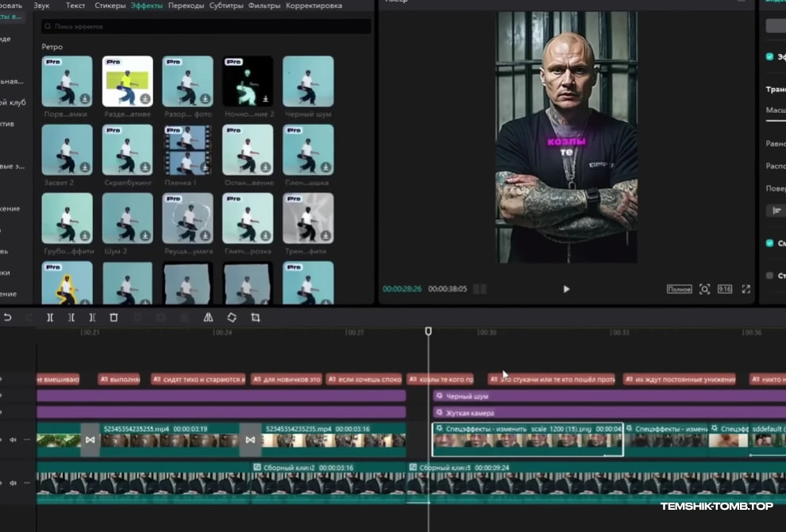This screenshot has height=532, width=786.
Task: Toggle the checked checkbox above the Трансформация heading
Action: [770, 56]
